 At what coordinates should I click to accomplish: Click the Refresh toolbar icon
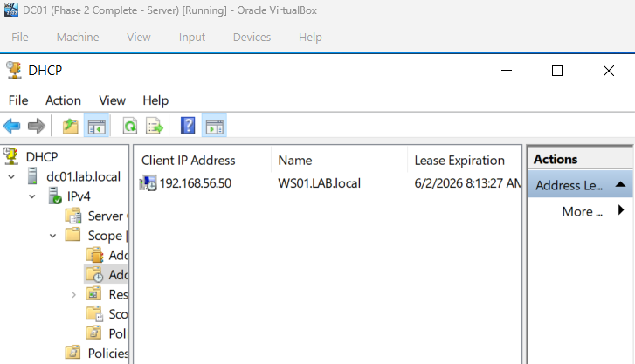coord(129,127)
